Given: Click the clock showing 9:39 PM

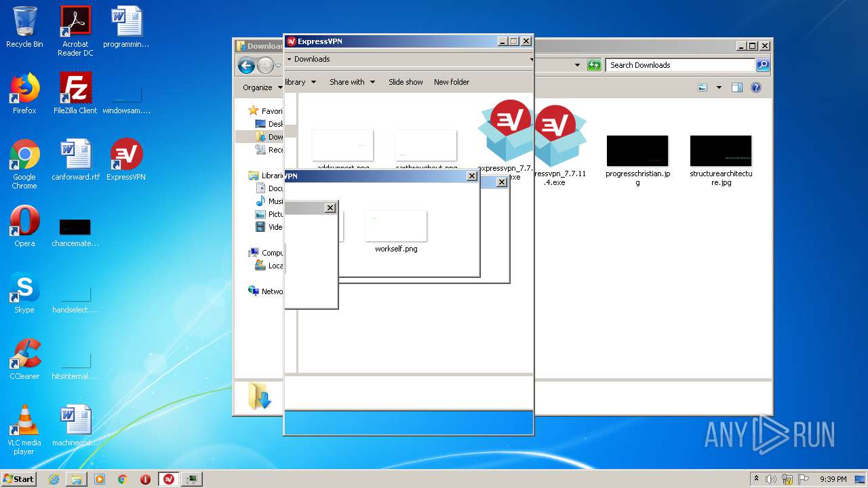Looking at the screenshot, I should [x=833, y=479].
